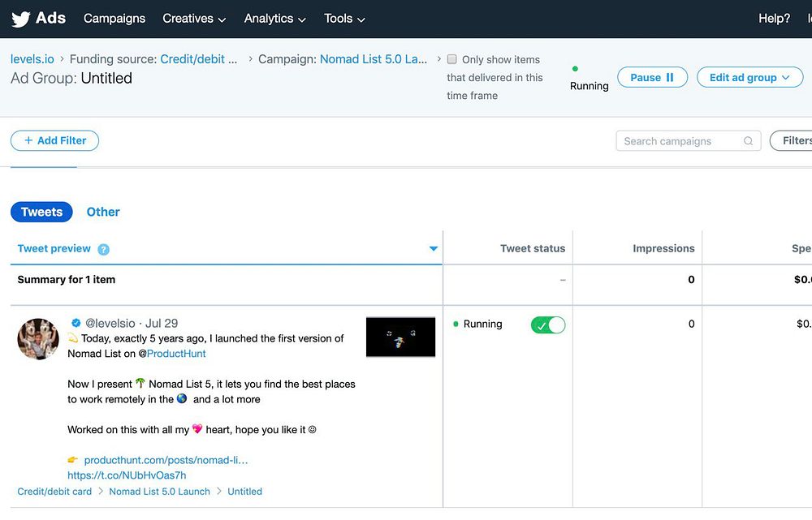Click 'Credit/debit card' link under tweet
The width and height of the screenshot is (812, 520).
[x=54, y=492]
